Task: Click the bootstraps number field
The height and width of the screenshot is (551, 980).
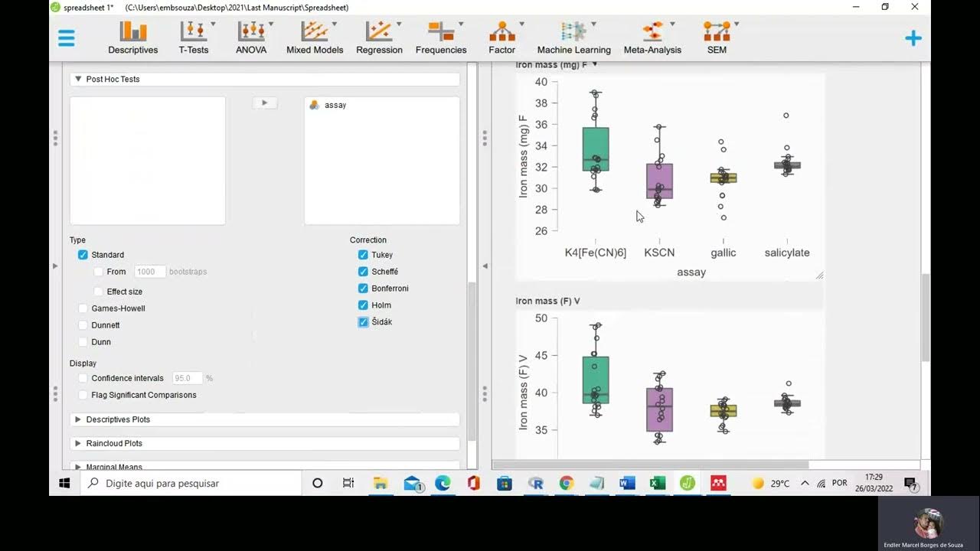Action: coord(150,272)
